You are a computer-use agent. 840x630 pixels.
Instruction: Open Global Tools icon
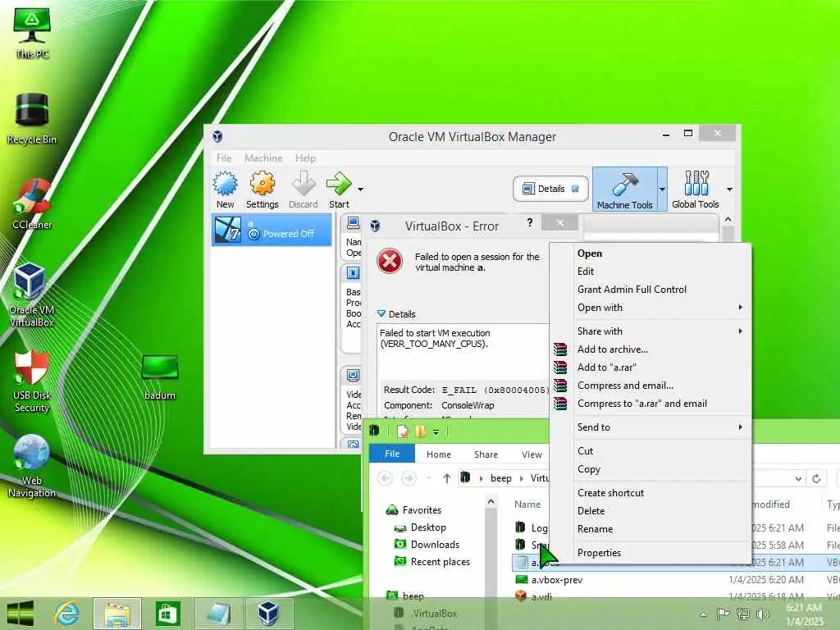[x=696, y=189]
